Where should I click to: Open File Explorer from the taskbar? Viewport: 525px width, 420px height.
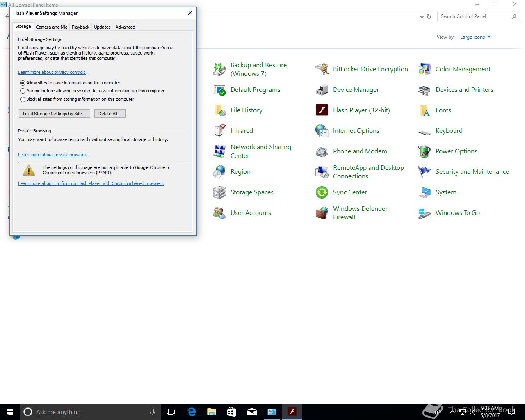click(x=212, y=412)
